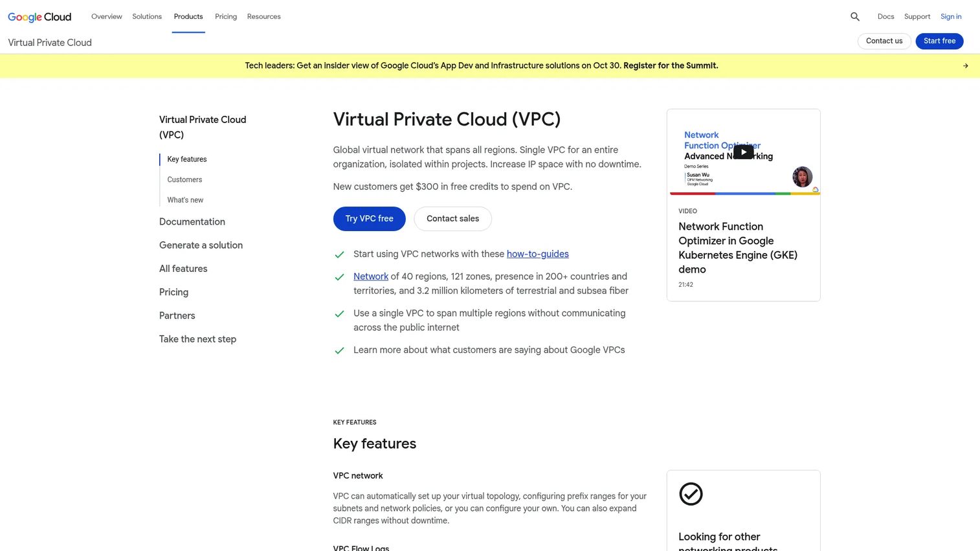
Task: Select Partners in the sidebar
Action: tap(177, 316)
